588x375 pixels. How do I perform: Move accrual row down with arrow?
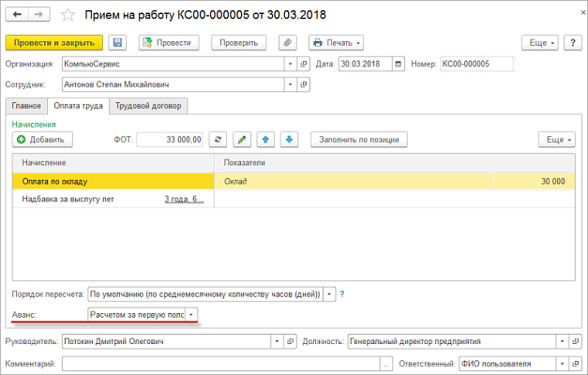[x=290, y=140]
